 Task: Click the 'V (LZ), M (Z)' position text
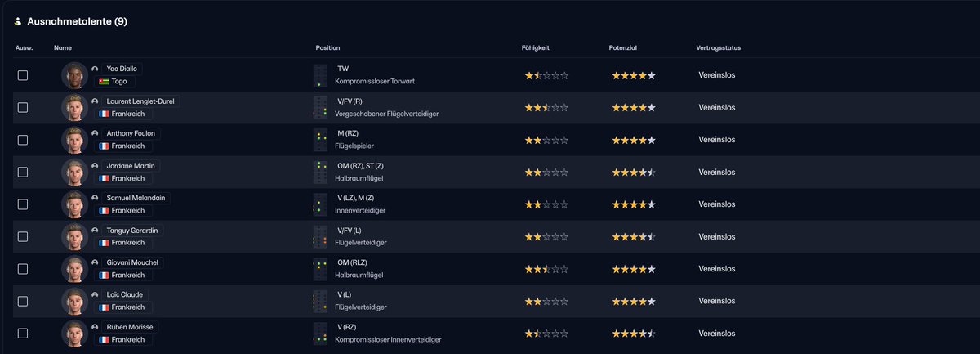355,198
